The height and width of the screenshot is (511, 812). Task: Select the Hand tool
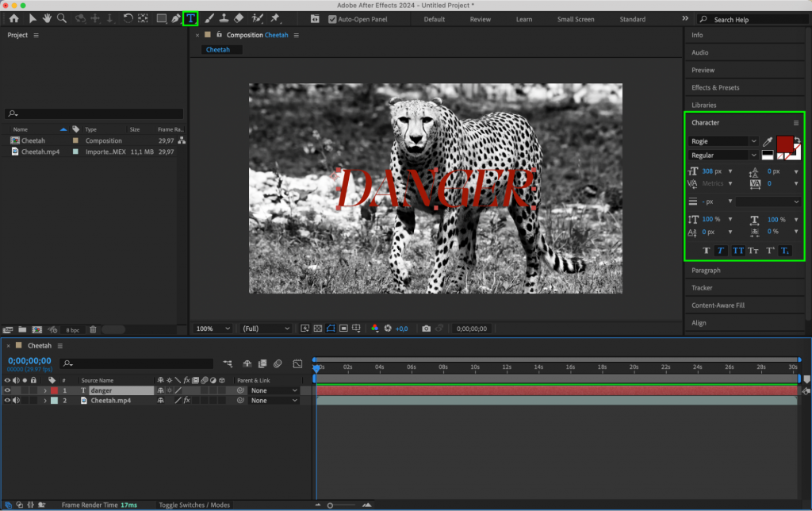[48, 18]
